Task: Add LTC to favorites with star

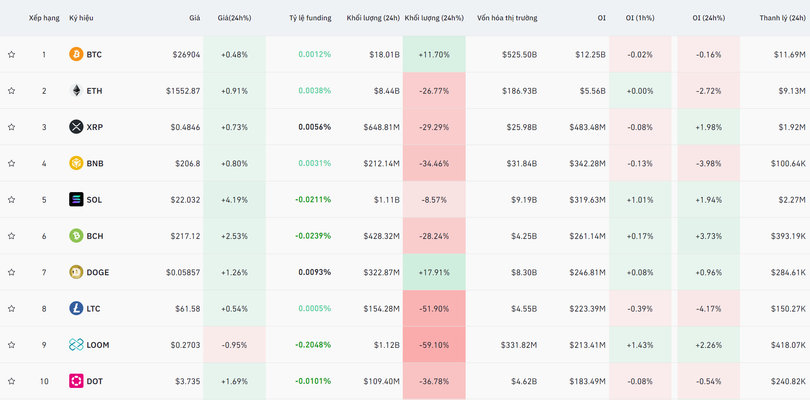Action: pos(12,308)
